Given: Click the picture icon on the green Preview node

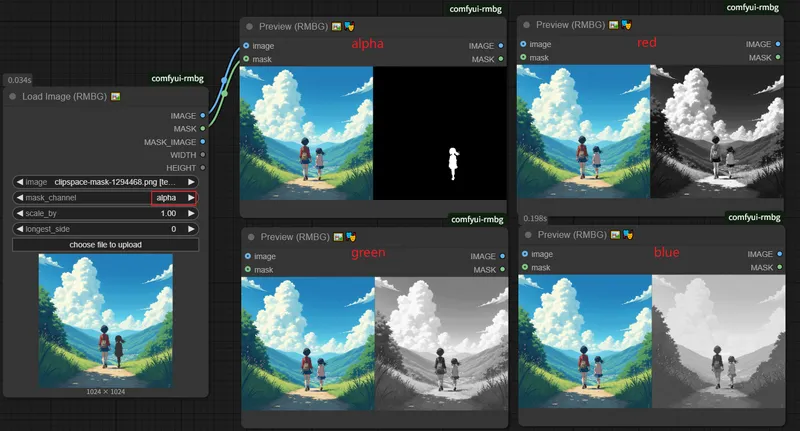Looking at the screenshot, I should (x=338, y=237).
